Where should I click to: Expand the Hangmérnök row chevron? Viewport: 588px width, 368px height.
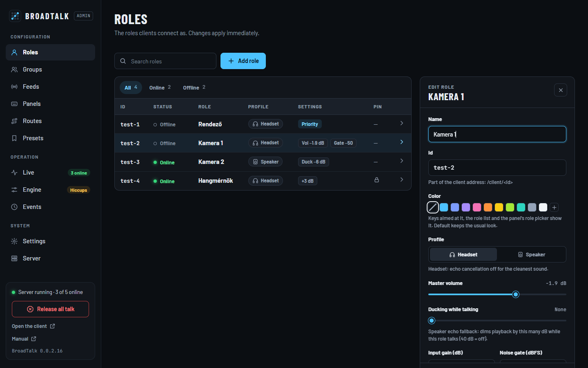pyautogui.click(x=402, y=180)
